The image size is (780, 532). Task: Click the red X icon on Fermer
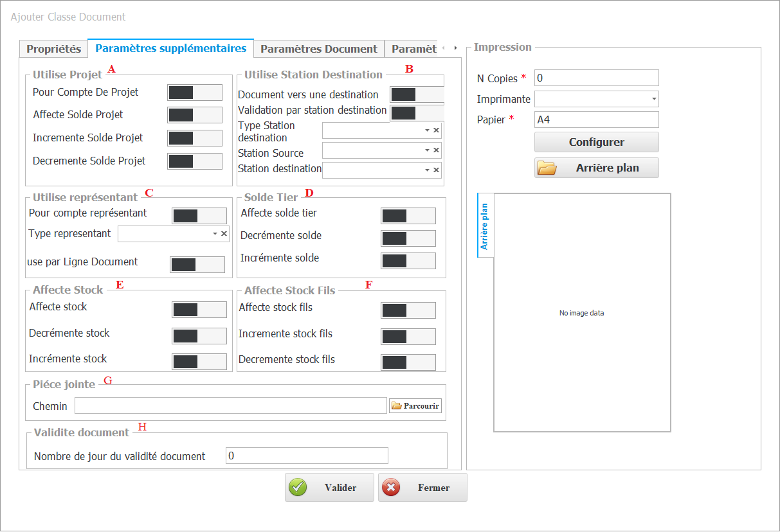click(390, 488)
